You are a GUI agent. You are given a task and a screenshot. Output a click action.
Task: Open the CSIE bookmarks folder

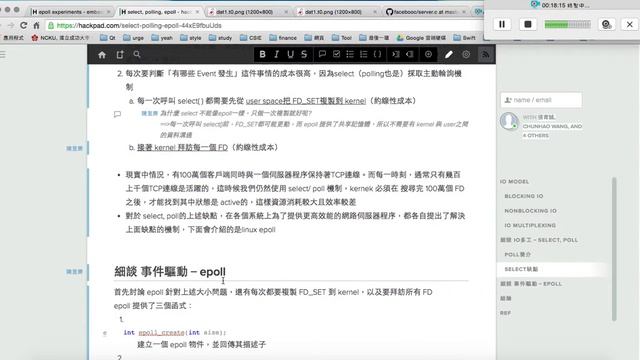251,38
